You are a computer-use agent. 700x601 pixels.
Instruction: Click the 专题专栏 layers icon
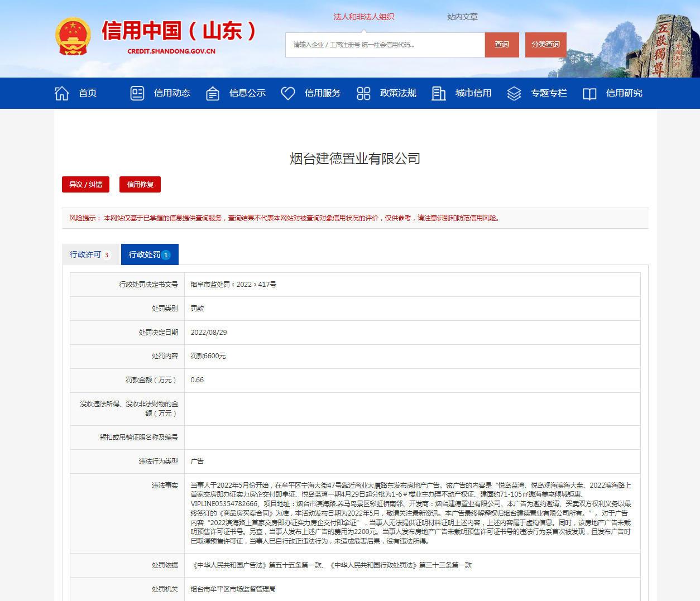tap(514, 93)
